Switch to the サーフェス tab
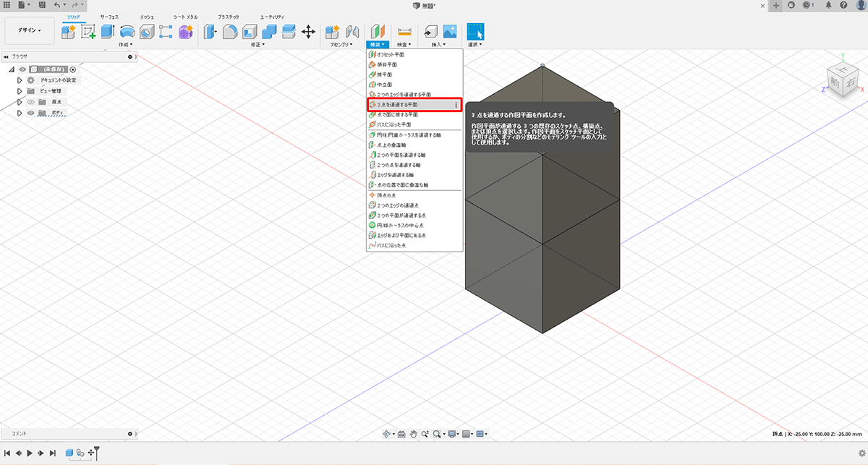This screenshot has width=868, height=465. tap(111, 16)
